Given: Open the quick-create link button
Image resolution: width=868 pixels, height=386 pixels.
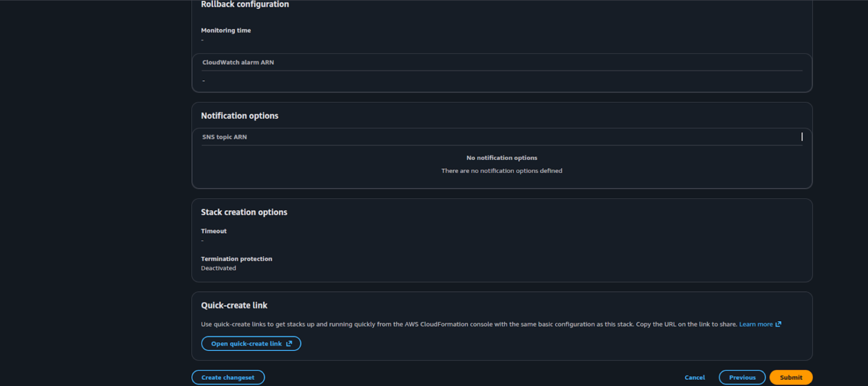Looking at the screenshot, I should [x=251, y=344].
